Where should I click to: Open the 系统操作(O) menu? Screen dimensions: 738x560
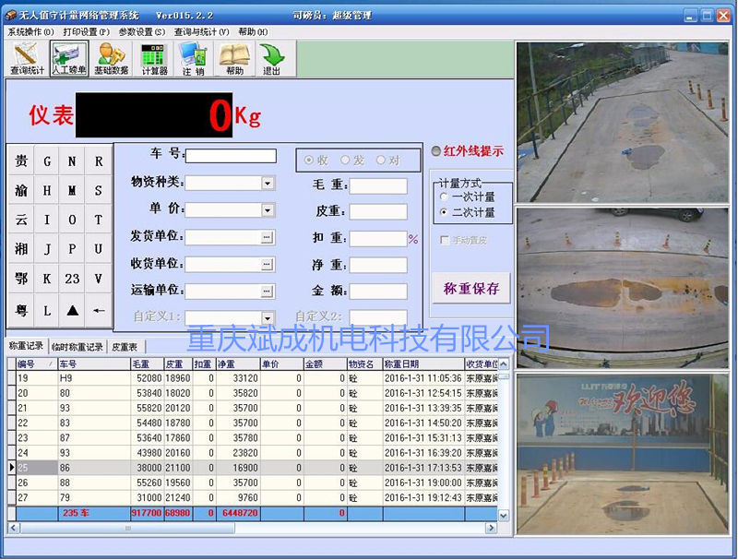pos(30,32)
